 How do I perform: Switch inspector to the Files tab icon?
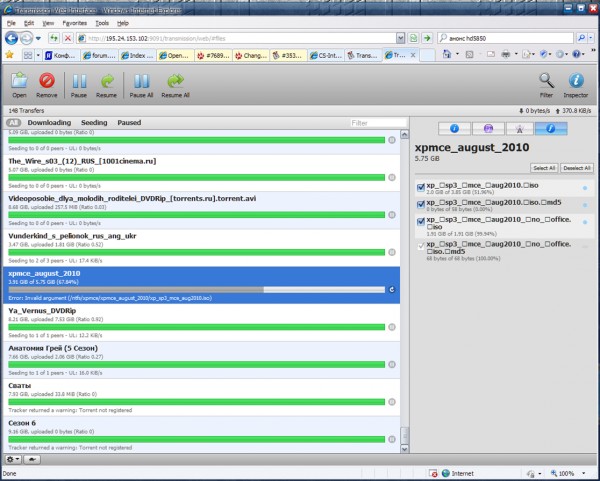(551, 129)
